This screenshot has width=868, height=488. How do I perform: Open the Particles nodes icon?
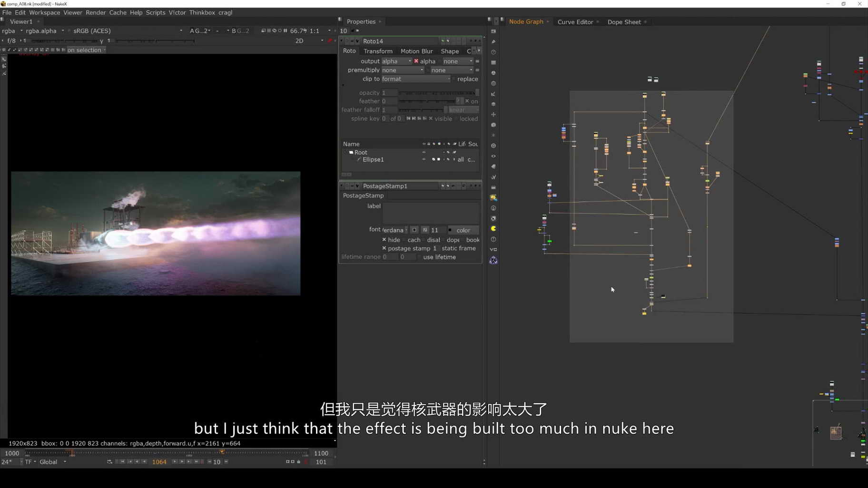coord(493,136)
